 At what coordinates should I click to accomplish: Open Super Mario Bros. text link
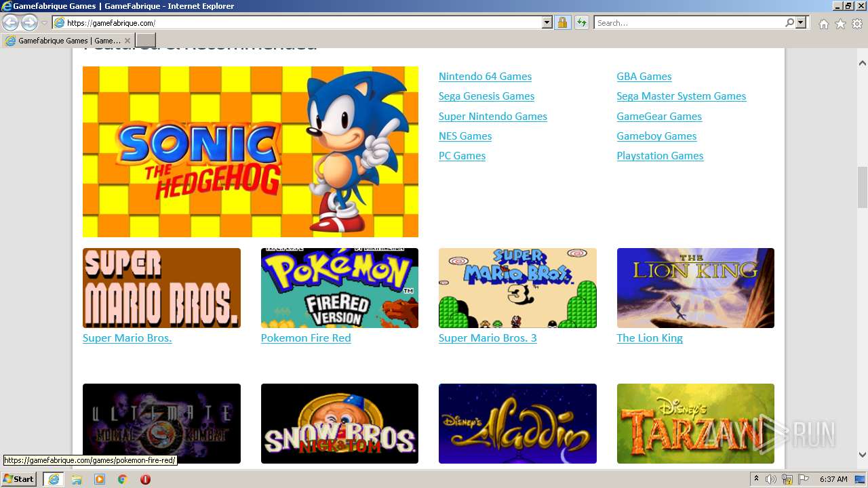click(x=127, y=338)
